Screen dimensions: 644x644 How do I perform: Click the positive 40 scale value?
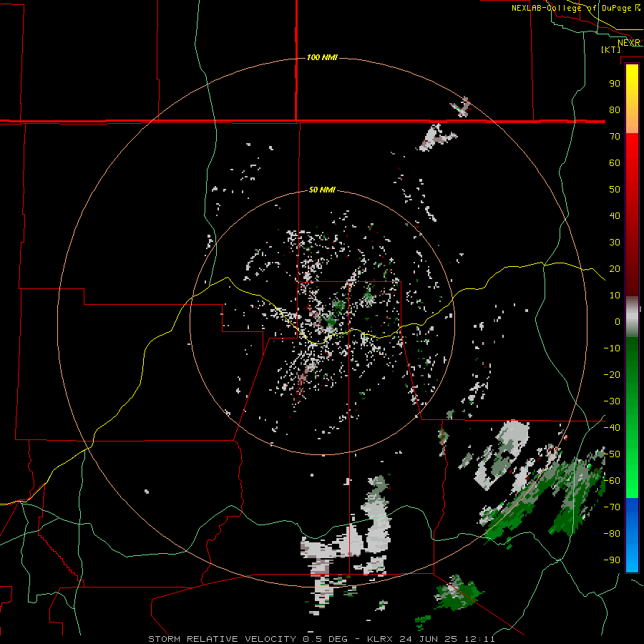point(615,215)
